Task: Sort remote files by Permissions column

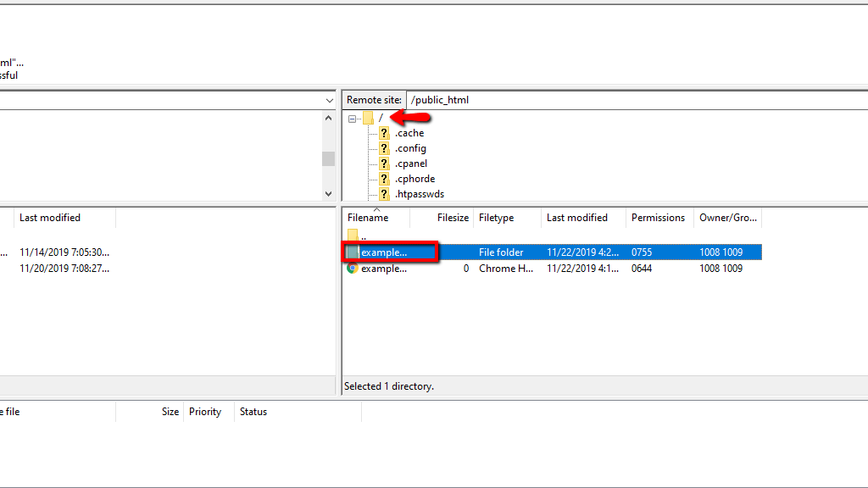Action: pyautogui.click(x=659, y=218)
